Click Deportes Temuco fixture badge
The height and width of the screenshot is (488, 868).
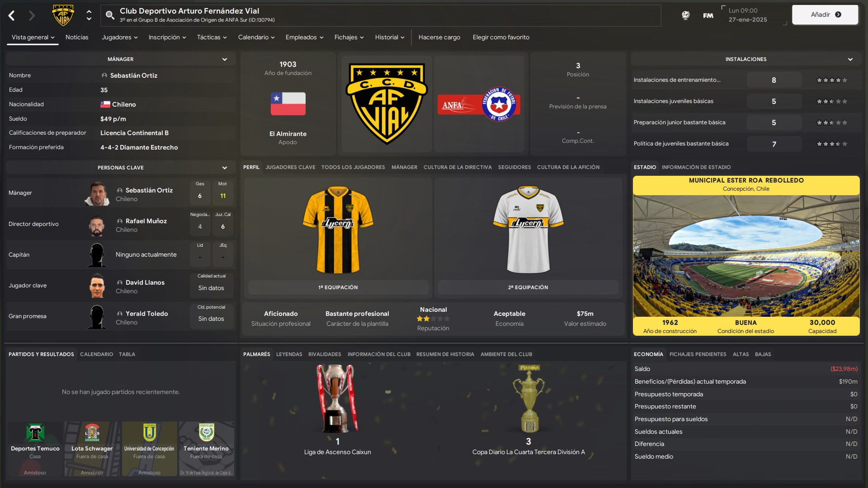tap(35, 432)
